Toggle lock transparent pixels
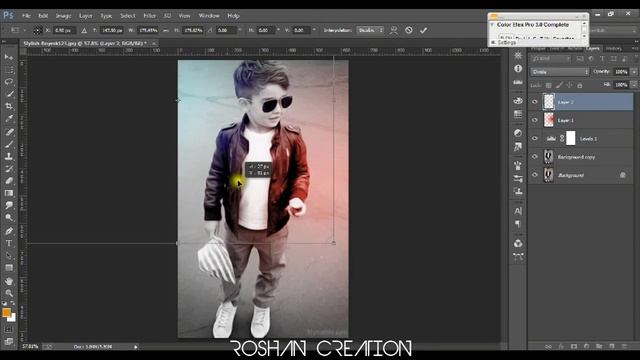The width and height of the screenshot is (640, 360). click(549, 85)
